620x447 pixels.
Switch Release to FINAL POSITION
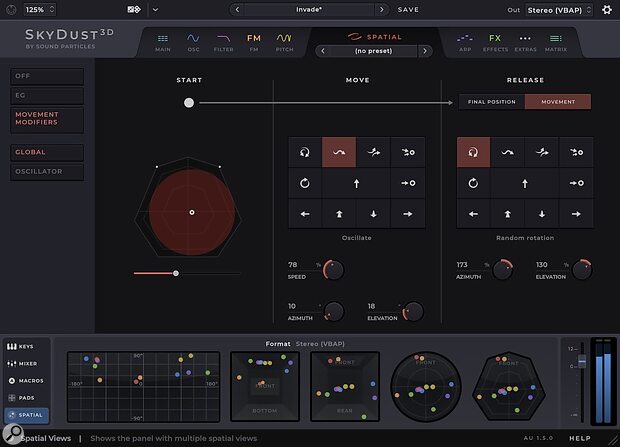pyautogui.click(x=491, y=102)
